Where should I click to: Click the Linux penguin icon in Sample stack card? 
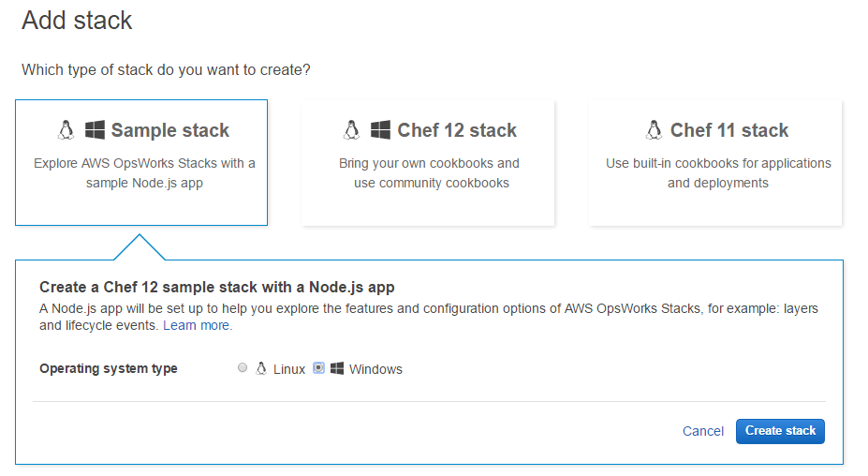[x=66, y=130]
